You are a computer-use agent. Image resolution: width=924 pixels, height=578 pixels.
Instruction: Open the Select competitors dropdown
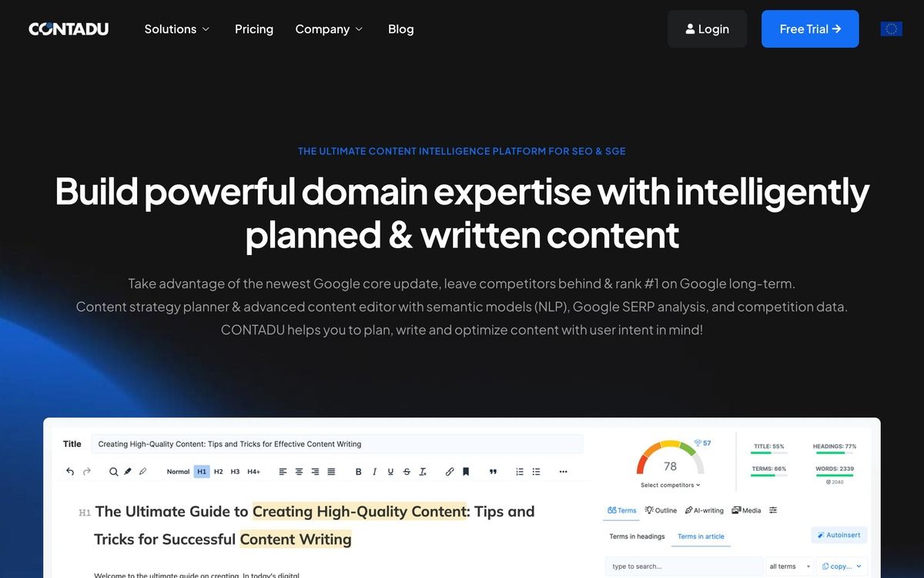[670, 486]
